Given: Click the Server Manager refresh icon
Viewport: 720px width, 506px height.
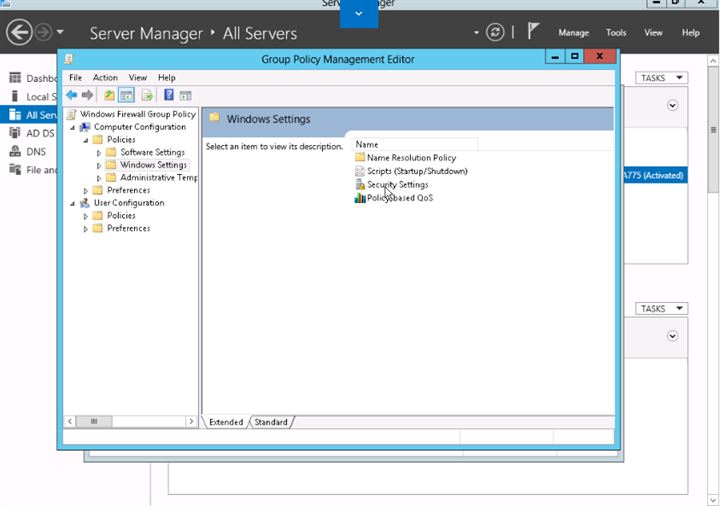Looking at the screenshot, I should point(495,33).
